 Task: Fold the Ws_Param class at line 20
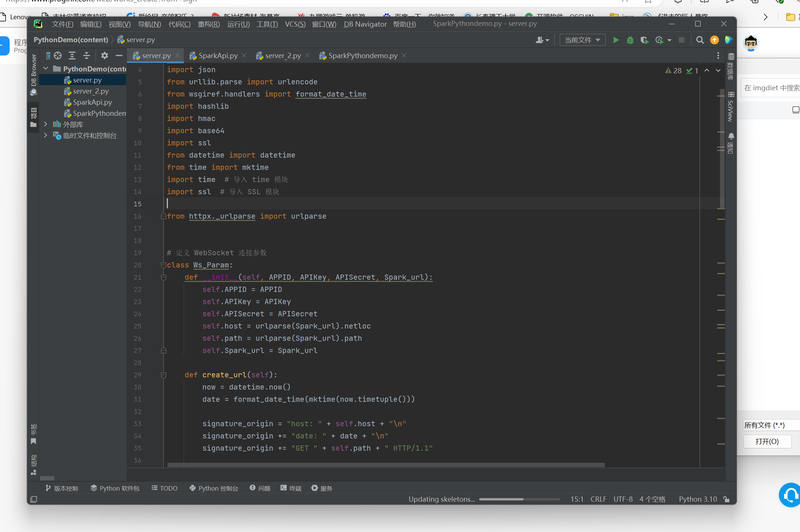pyautogui.click(x=163, y=265)
